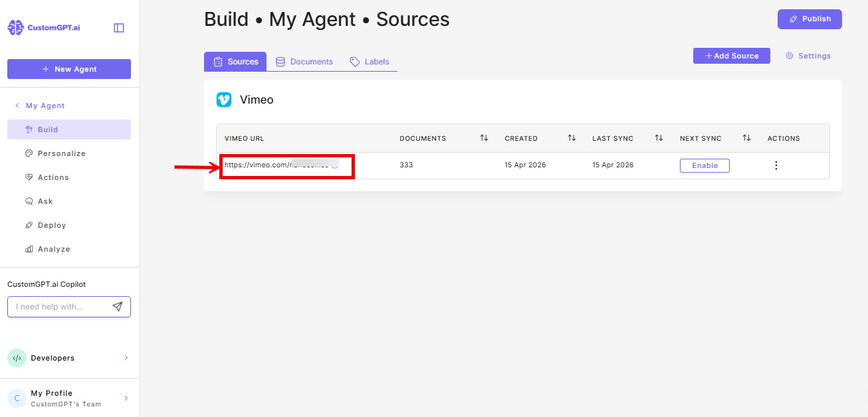
Task: Click the Vimeo source icon
Action: click(224, 99)
